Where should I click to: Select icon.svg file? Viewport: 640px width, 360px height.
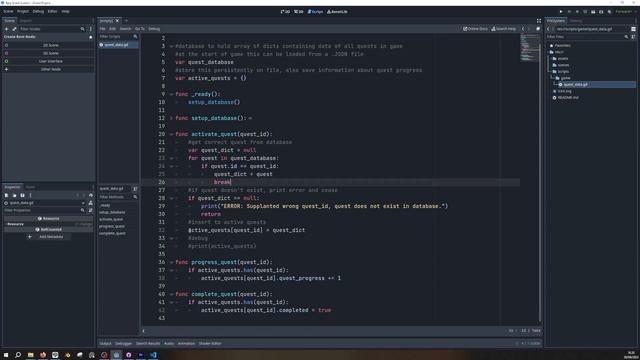click(564, 91)
